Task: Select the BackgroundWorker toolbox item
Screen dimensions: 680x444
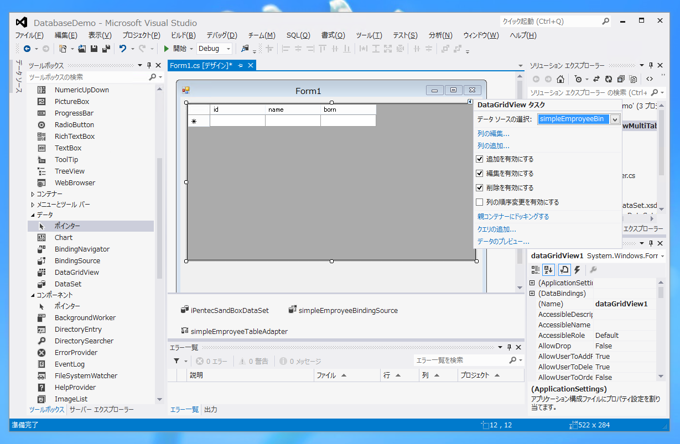Action: 85,318
